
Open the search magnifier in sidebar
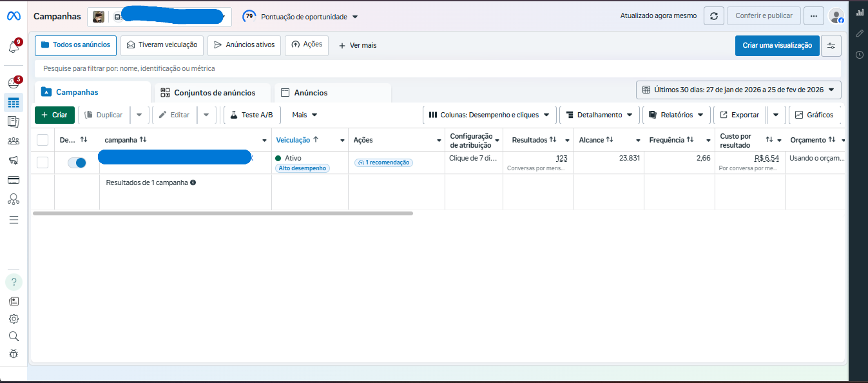coord(14,336)
